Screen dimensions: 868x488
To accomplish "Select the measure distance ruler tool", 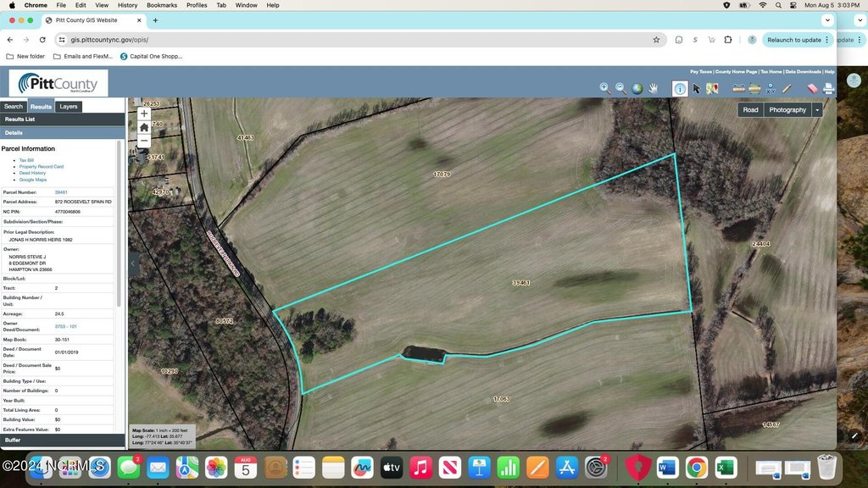I will pyautogui.click(x=738, y=88).
